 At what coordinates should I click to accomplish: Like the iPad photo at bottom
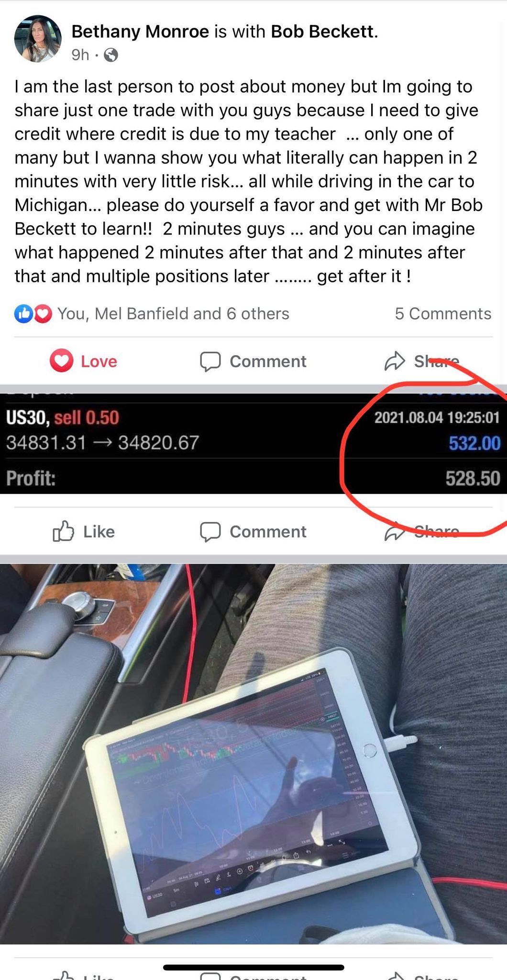click(x=84, y=974)
